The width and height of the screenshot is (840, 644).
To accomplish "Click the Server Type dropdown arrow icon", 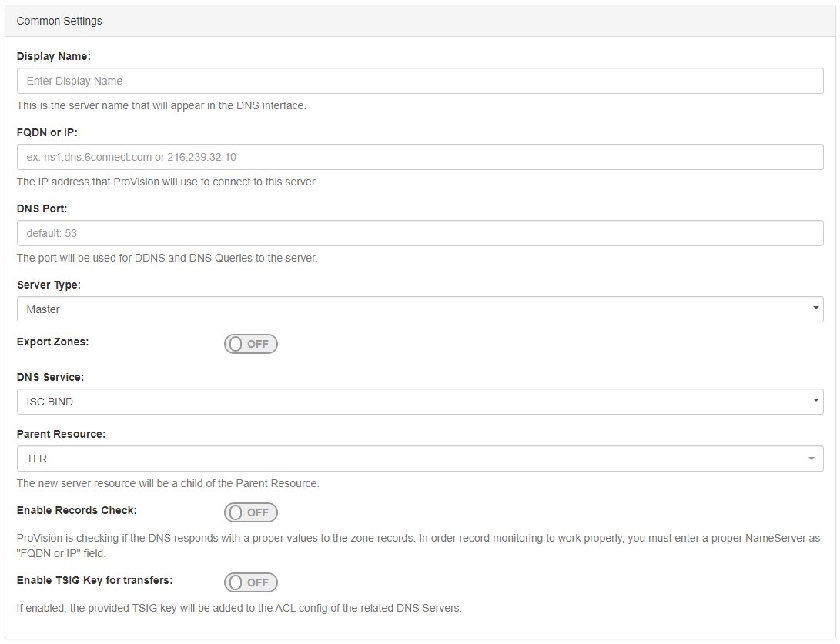I will tap(815, 309).
